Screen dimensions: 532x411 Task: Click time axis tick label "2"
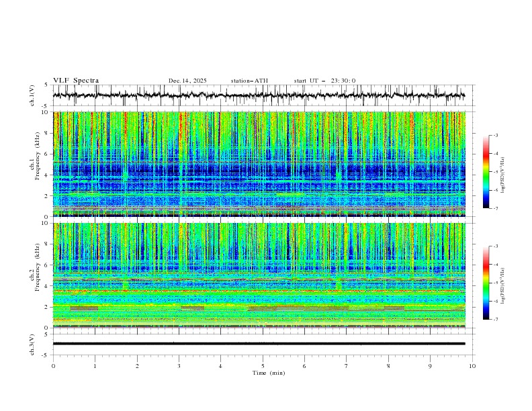pos(137,366)
